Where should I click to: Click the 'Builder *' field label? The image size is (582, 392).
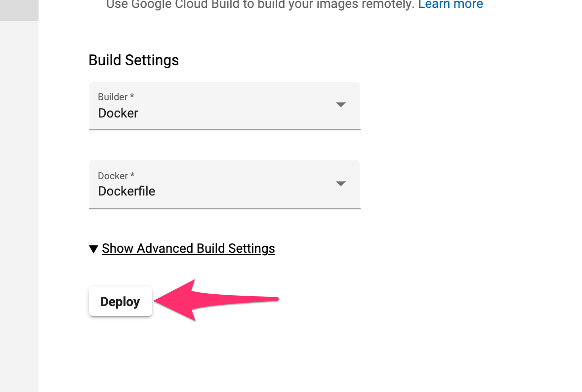pos(116,97)
